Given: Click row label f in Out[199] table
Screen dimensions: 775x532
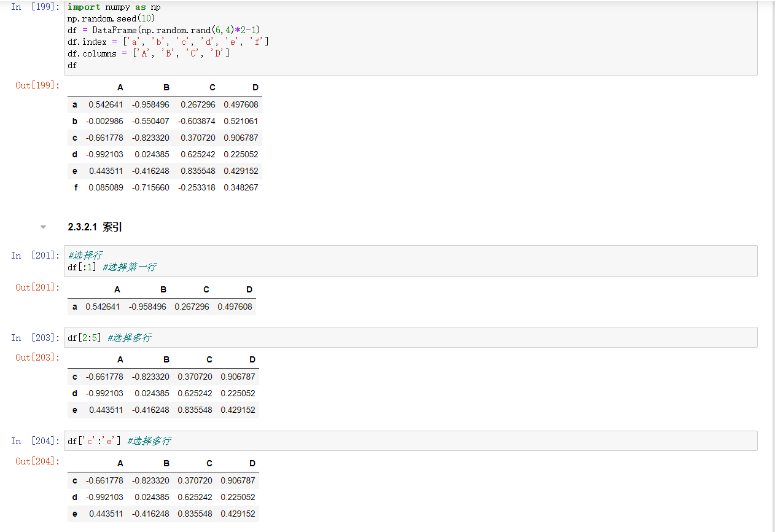Looking at the screenshot, I should point(76,187).
